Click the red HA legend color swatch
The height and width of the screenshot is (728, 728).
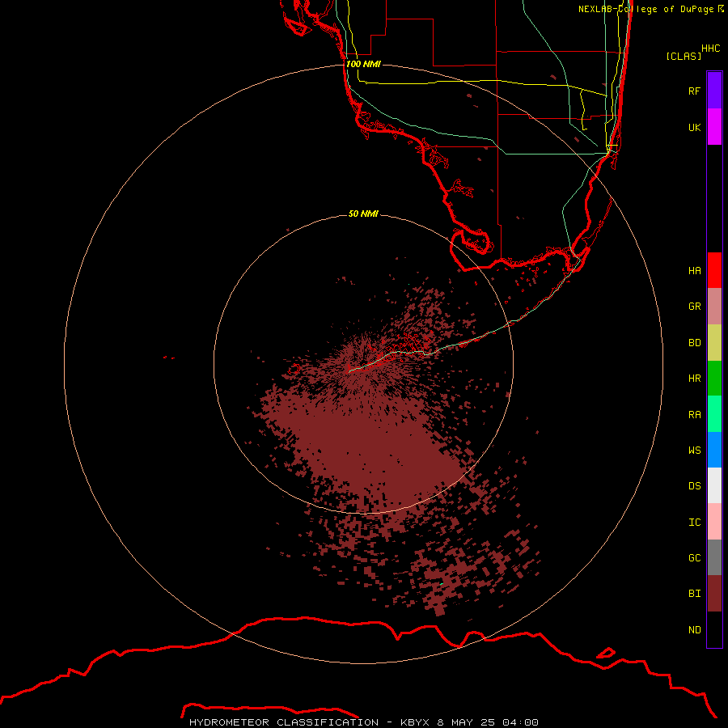tap(714, 270)
